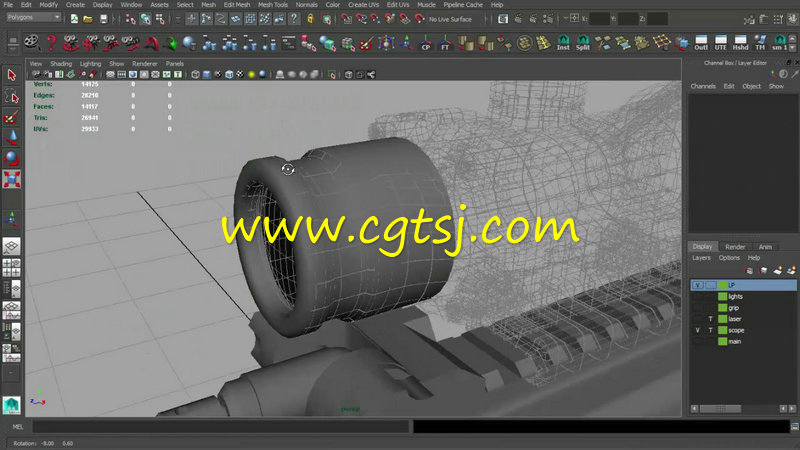Screen dimensions: 800x450
Task: Open scene using folder icon
Action: [x=88, y=19]
